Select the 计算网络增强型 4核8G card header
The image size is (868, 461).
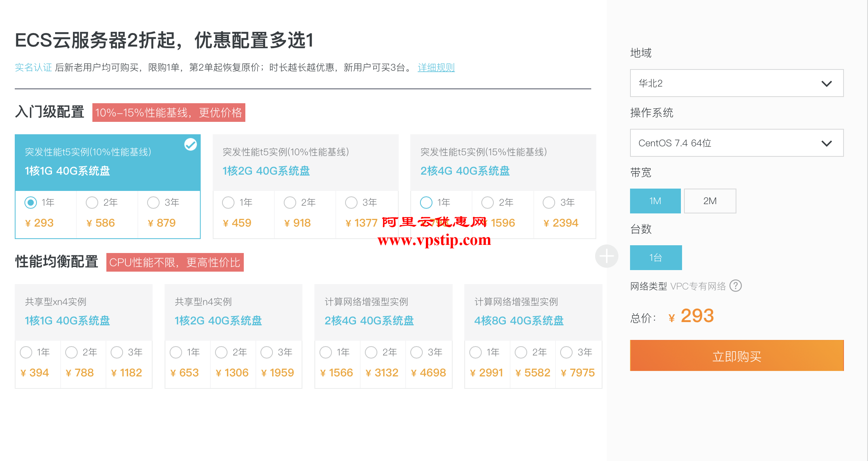(533, 312)
